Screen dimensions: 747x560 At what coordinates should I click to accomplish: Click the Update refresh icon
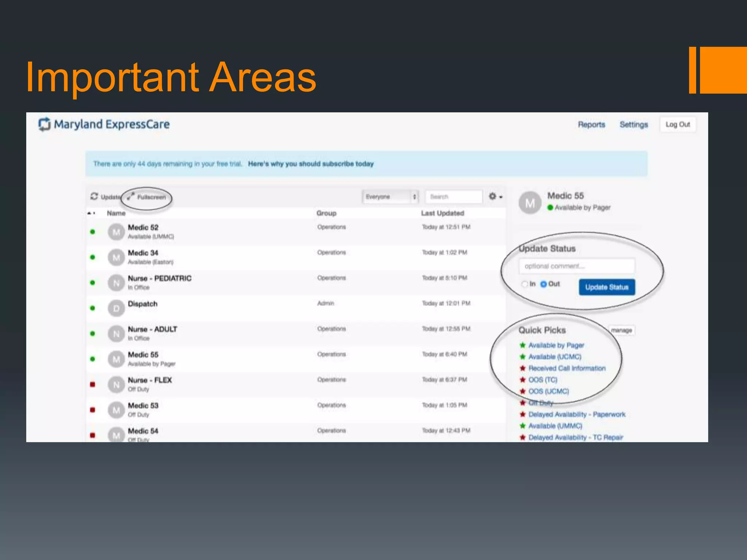point(94,197)
